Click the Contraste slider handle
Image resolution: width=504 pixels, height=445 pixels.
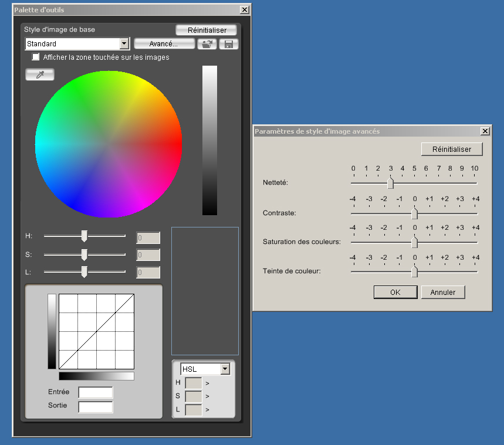point(414,213)
